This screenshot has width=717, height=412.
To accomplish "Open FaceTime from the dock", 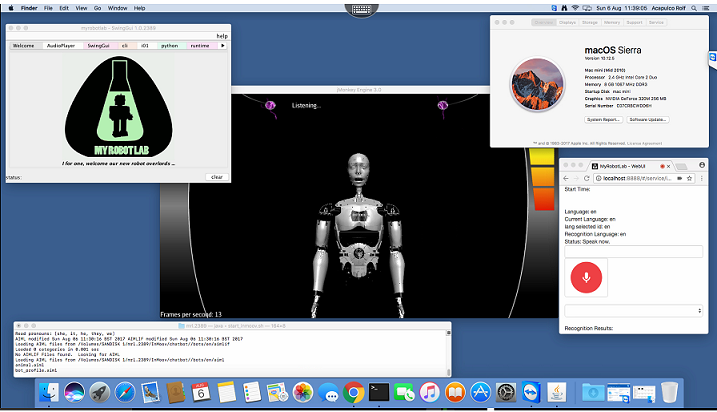I will 404,392.
